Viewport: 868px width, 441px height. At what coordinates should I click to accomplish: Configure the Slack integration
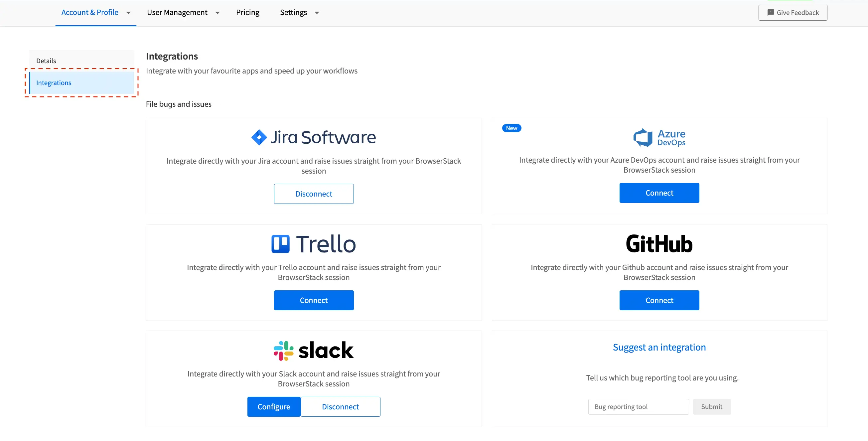tap(274, 406)
